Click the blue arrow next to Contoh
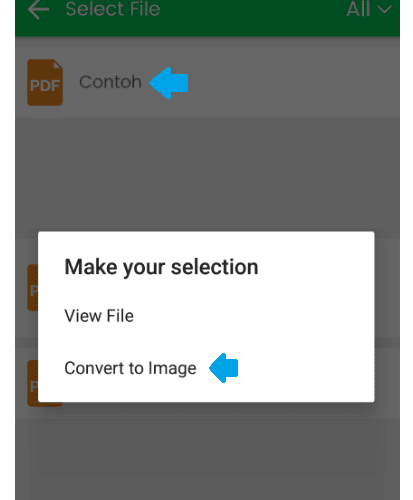The width and height of the screenshot is (413, 500). pos(169,83)
